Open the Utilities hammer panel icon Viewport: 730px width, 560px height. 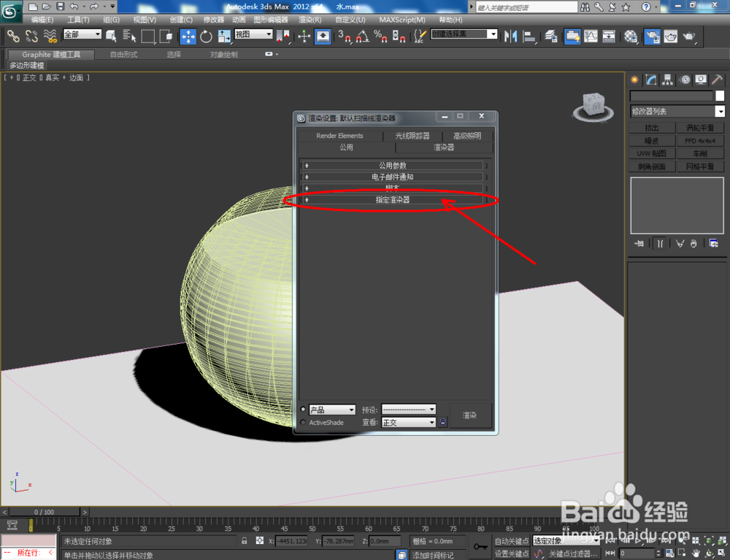tap(717, 80)
